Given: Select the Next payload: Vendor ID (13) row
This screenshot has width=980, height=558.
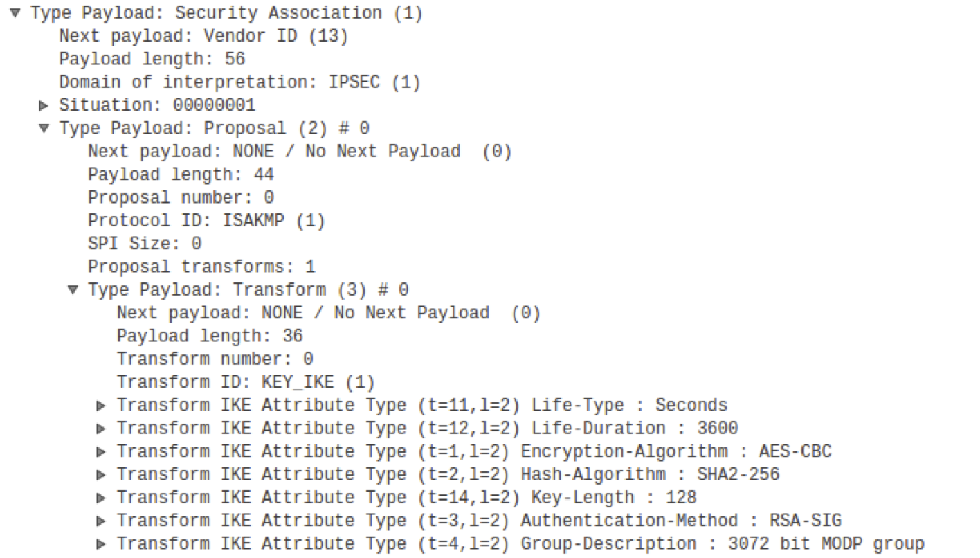Looking at the screenshot, I should 203,36.
